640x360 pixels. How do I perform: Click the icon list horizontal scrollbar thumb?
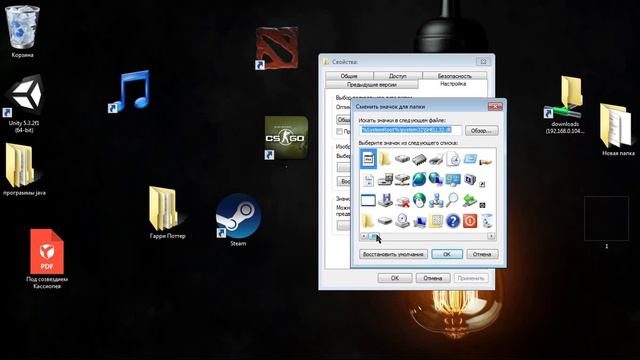(374, 236)
